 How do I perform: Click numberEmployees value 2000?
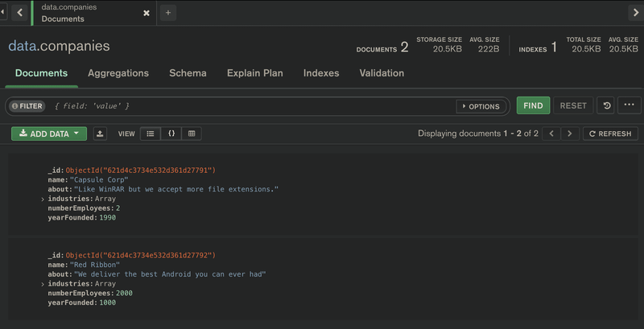124,294
